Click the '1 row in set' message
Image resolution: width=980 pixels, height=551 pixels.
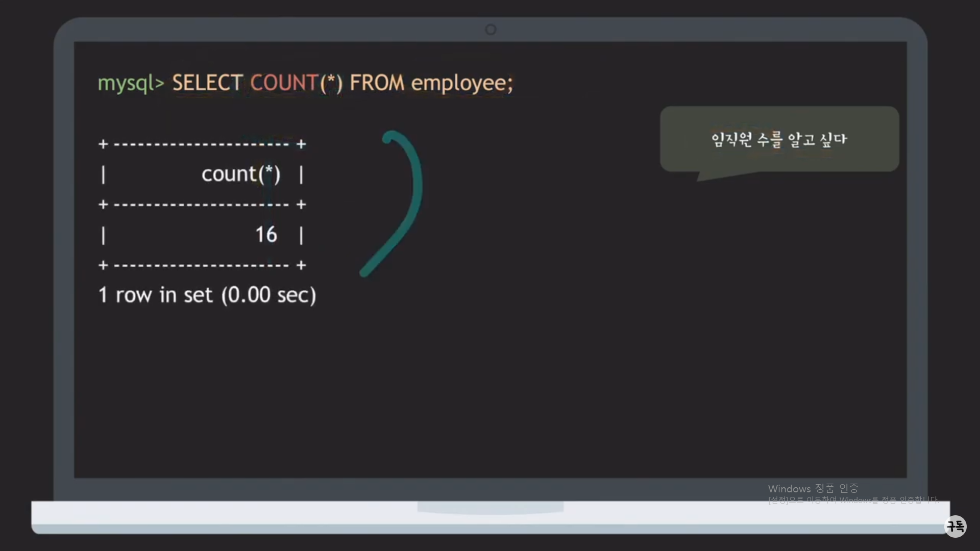[x=155, y=295]
